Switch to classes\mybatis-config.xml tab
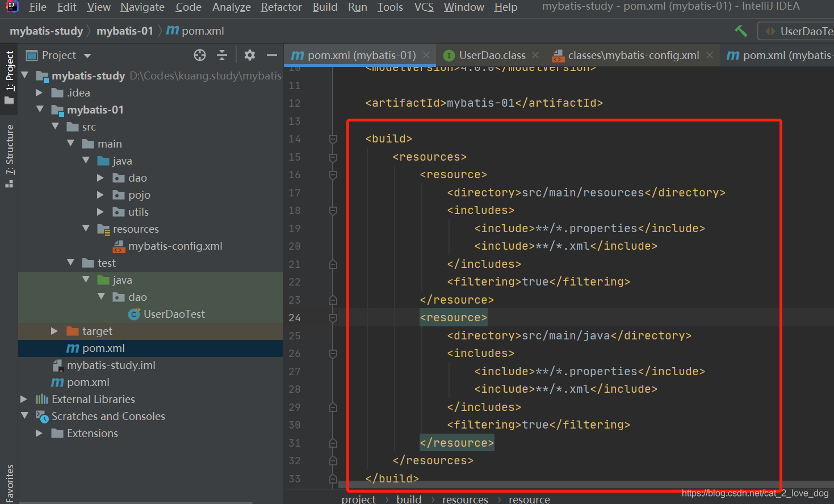 click(633, 56)
